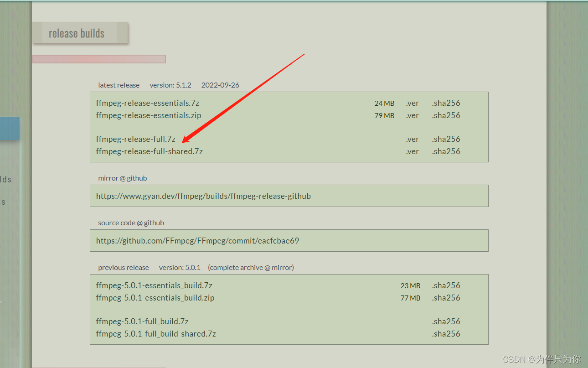Open the .sha256 checksum for ffmpeg-5.0.1-full_build.7z
588x368 pixels.
pyautogui.click(x=446, y=321)
